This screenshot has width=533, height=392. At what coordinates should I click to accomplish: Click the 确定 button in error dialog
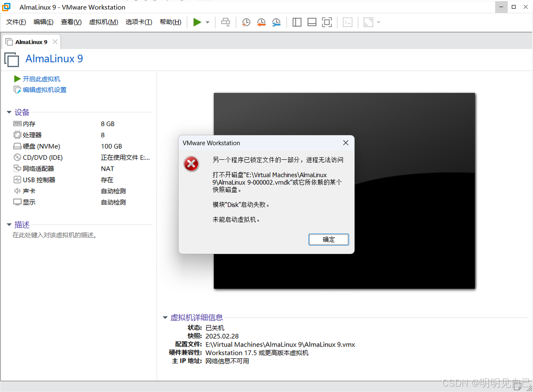(329, 240)
